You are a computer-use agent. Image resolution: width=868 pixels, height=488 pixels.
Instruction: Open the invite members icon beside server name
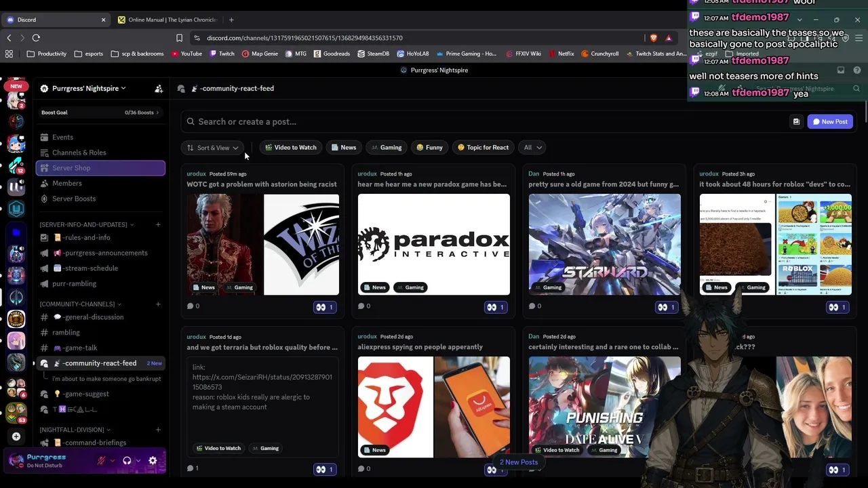pos(159,89)
